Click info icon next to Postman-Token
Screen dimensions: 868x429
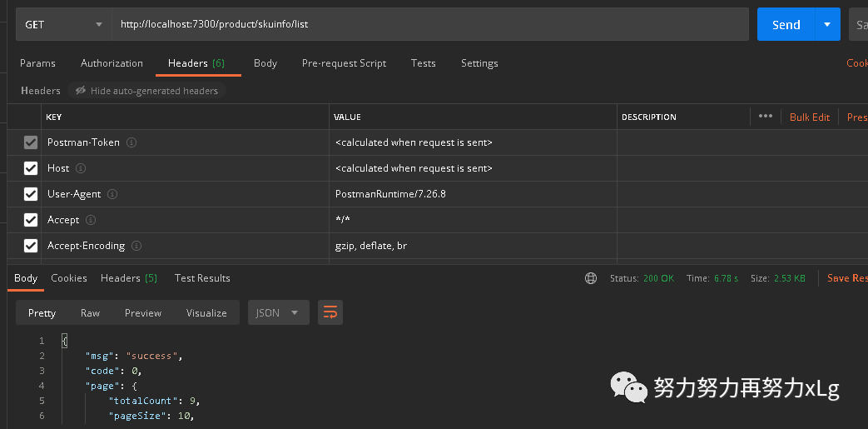pos(131,142)
